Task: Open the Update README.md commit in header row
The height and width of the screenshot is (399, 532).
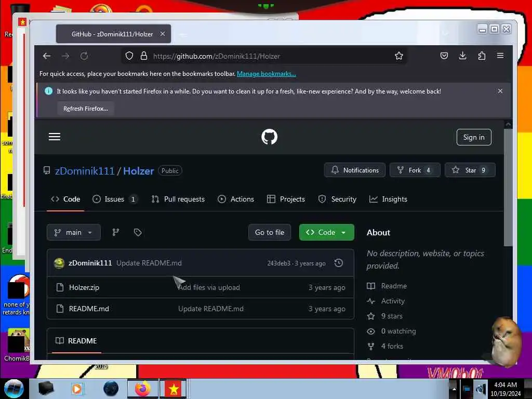Action: pyautogui.click(x=149, y=263)
